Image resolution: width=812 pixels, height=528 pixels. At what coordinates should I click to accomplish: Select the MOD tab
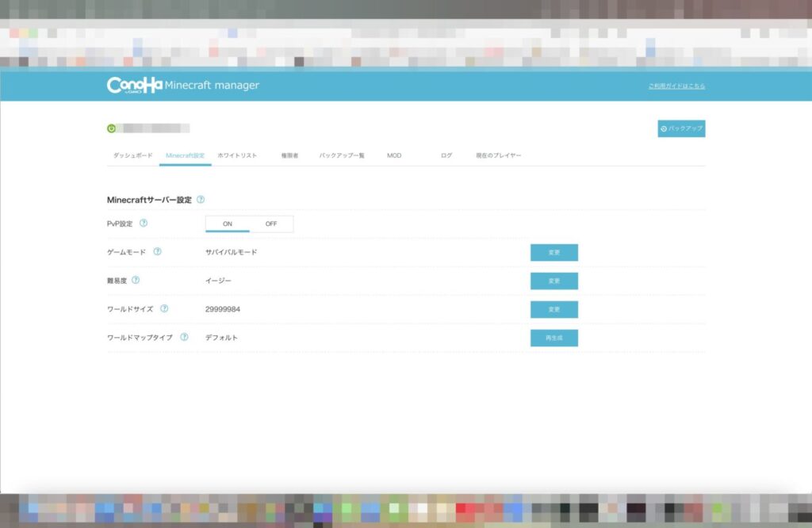394,155
